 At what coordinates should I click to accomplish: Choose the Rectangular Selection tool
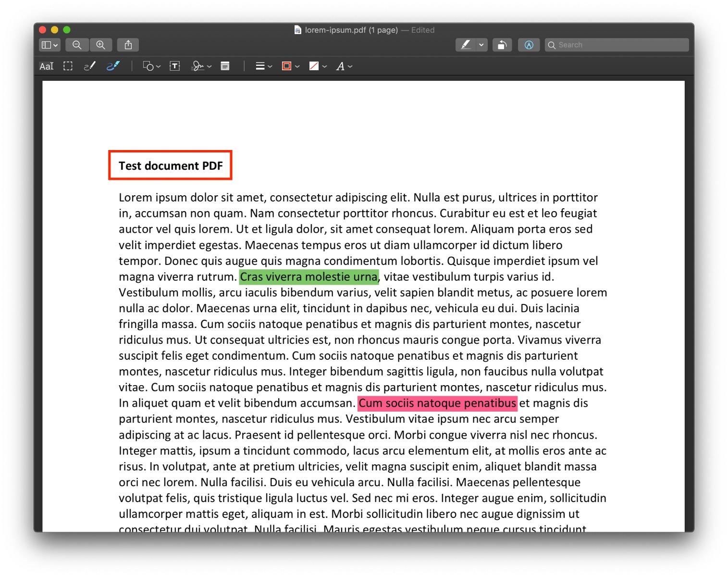click(68, 66)
